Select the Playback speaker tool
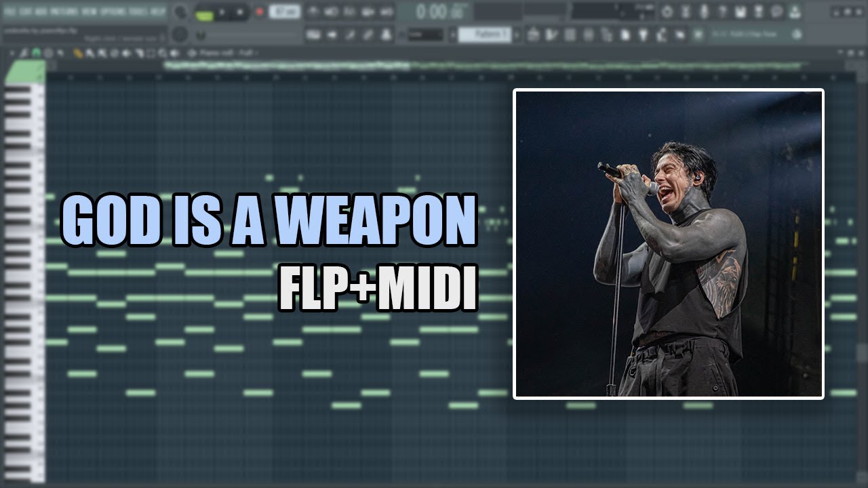Viewport: 868px width, 488px height. click(174, 52)
